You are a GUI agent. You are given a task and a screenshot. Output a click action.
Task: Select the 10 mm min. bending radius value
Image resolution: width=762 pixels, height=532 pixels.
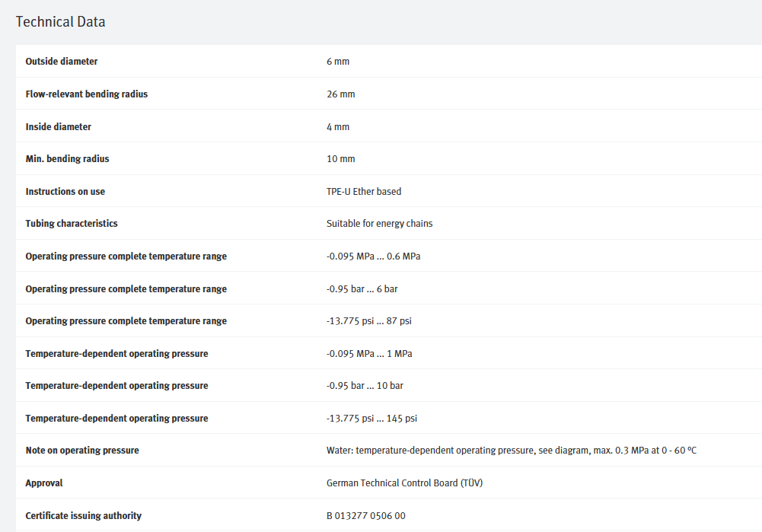coord(341,159)
